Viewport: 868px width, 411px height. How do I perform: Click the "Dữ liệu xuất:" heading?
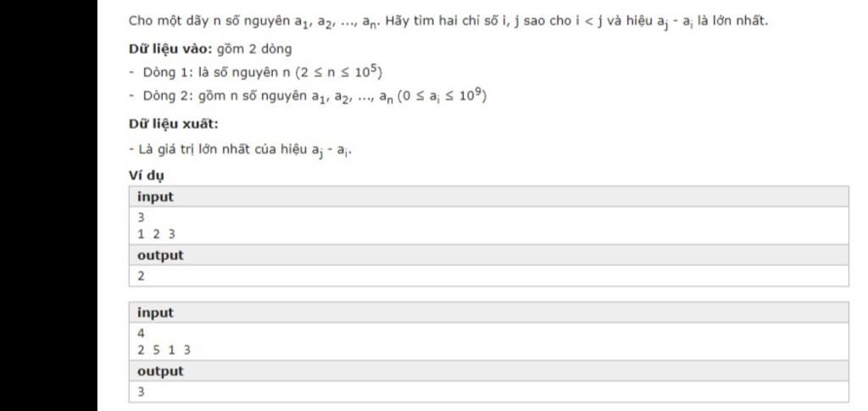[174, 124]
